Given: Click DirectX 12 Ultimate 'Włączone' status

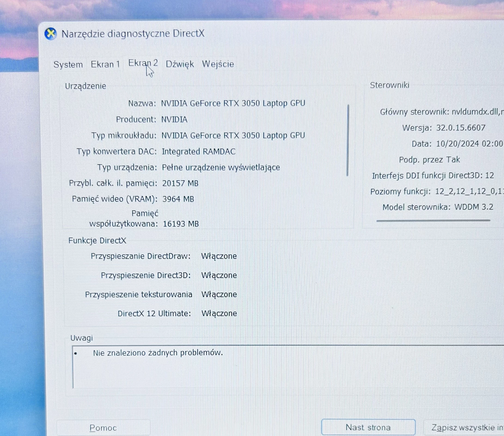Looking at the screenshot, I should point(219,313).
